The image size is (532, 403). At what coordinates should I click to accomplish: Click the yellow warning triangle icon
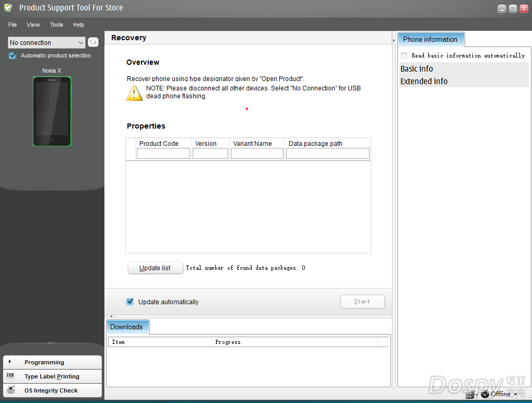point(134,93)
